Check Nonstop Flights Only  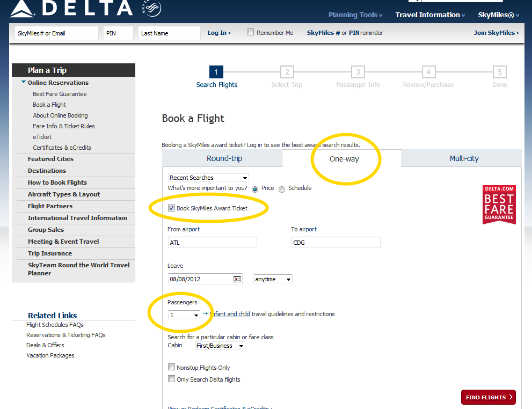(172, 368)
